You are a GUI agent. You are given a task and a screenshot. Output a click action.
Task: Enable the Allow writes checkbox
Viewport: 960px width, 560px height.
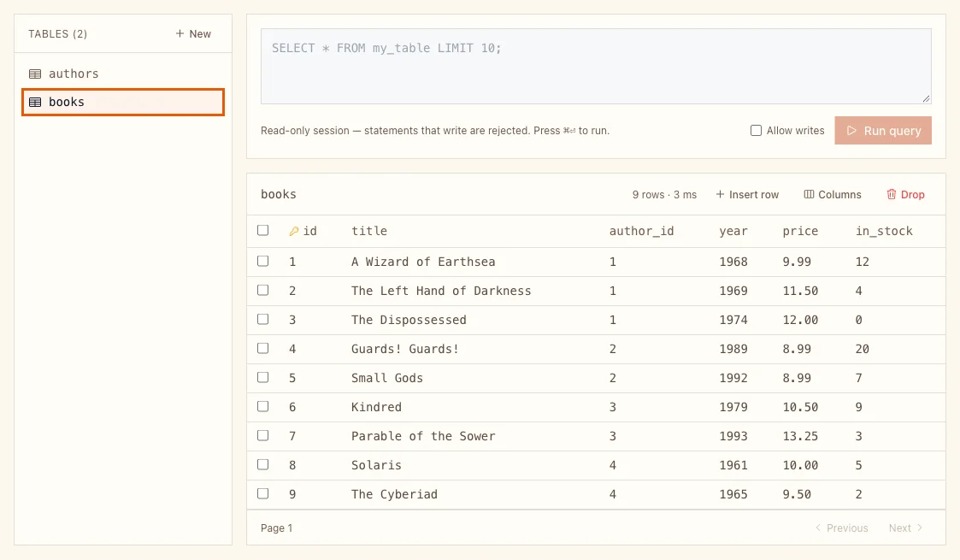[757, 130]
